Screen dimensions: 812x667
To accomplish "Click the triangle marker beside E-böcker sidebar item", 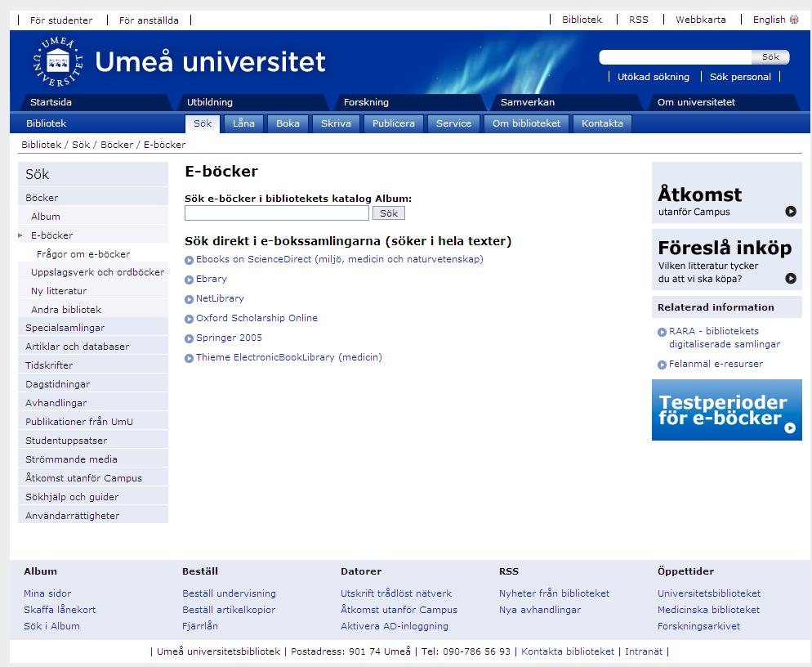I will [20, 235].
